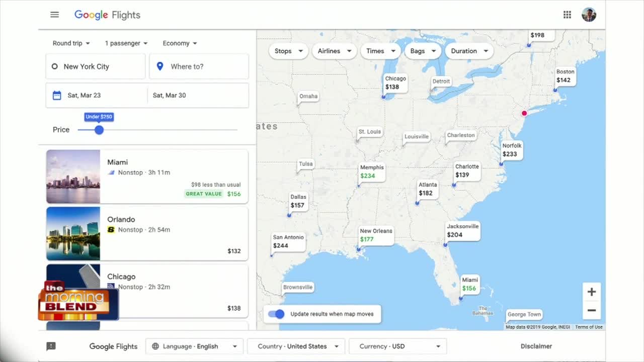The image size is (644, 362).
Task: Click the feedback icon in footer
Action: point(51,346)
